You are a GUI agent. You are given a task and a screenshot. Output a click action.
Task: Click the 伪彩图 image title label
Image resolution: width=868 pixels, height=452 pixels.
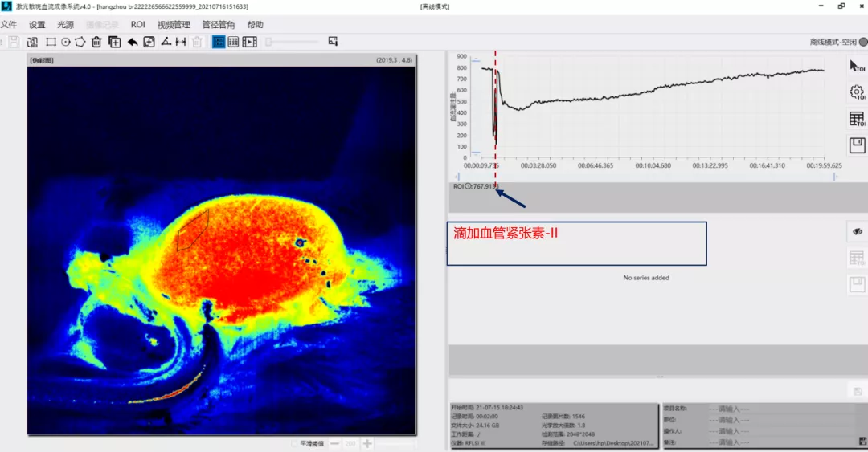pyautogui.click(x=42, y=60)
